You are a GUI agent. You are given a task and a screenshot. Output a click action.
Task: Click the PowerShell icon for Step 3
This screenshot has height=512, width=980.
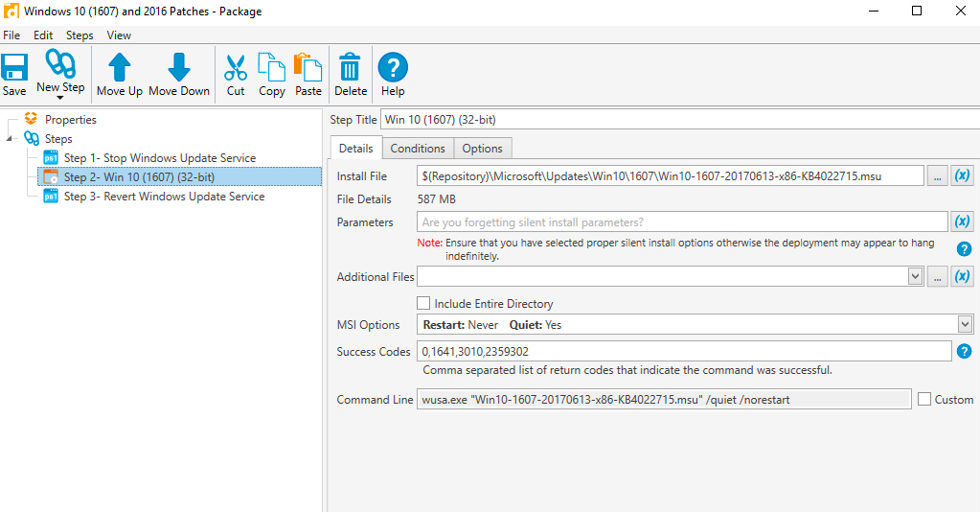point(51,197)
